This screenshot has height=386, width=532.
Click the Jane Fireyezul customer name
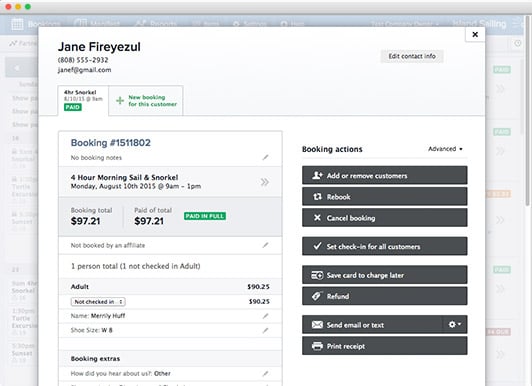99,47
